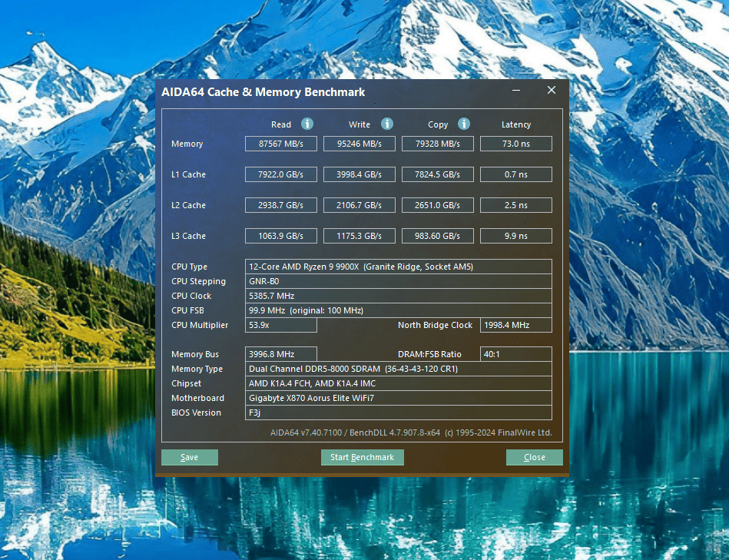Save the benchmark results
Image resolution: width=729 pixels, height=560 pixels.
[x=190, y=457]
